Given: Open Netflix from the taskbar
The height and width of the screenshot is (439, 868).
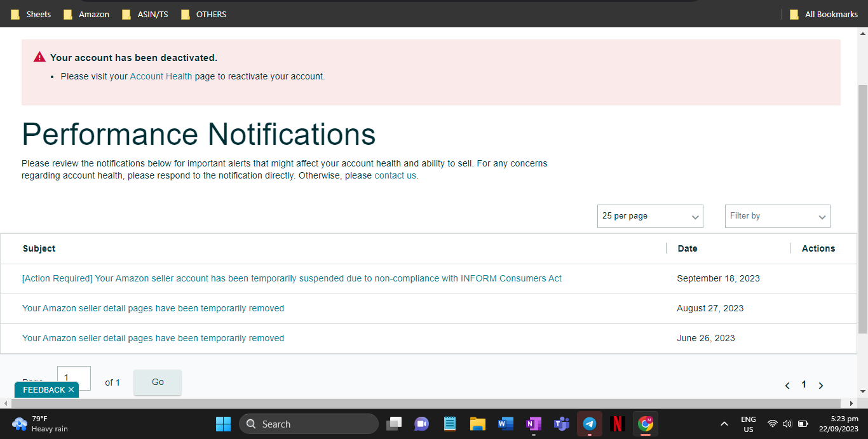Looking at the screenshot, I should 617,424.
